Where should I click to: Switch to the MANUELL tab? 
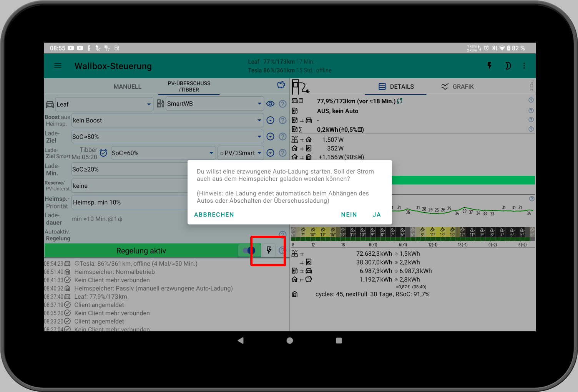tap(127, 86)
